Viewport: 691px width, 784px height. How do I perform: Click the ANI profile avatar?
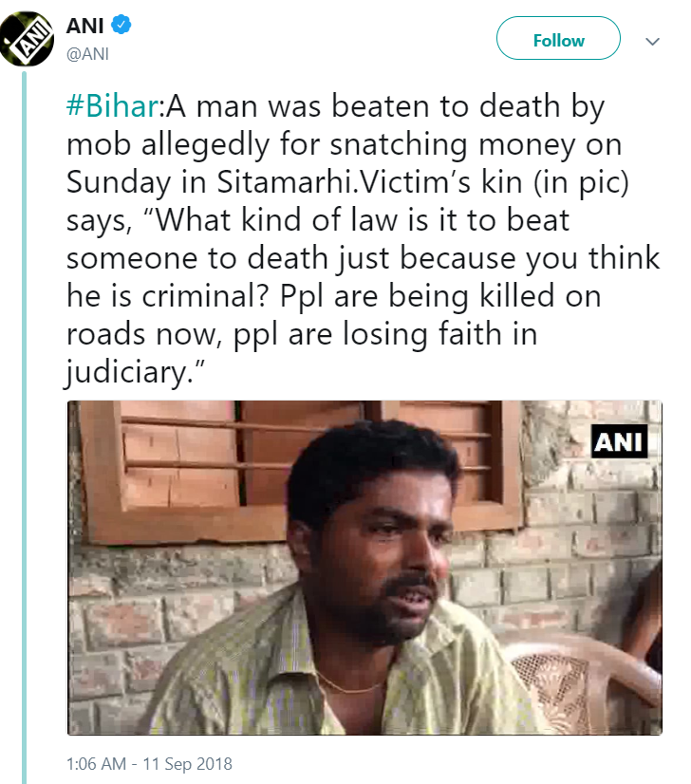(26, 39)
